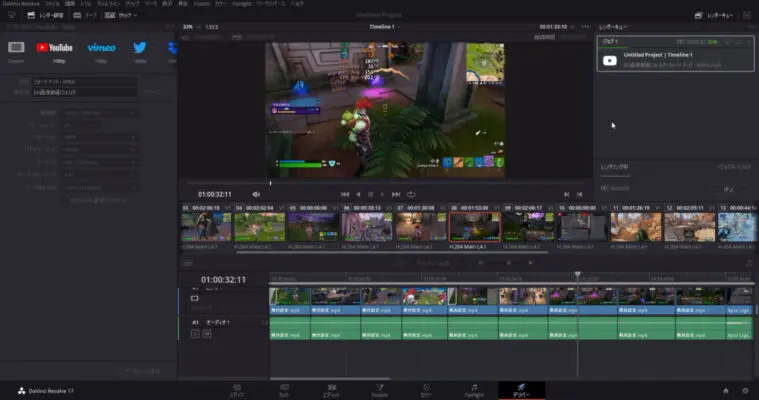
Task: Toggle mute M on Audio 1 track
Action: pos(207,334)
